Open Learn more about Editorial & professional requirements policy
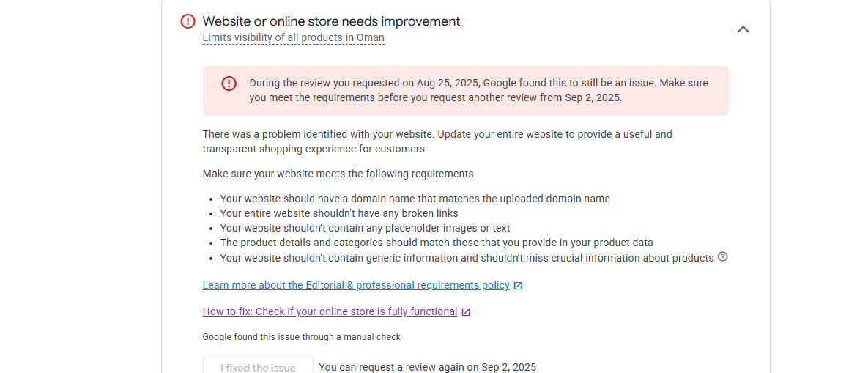Screen dimensions: 868x373 click(x=356, y=286)
